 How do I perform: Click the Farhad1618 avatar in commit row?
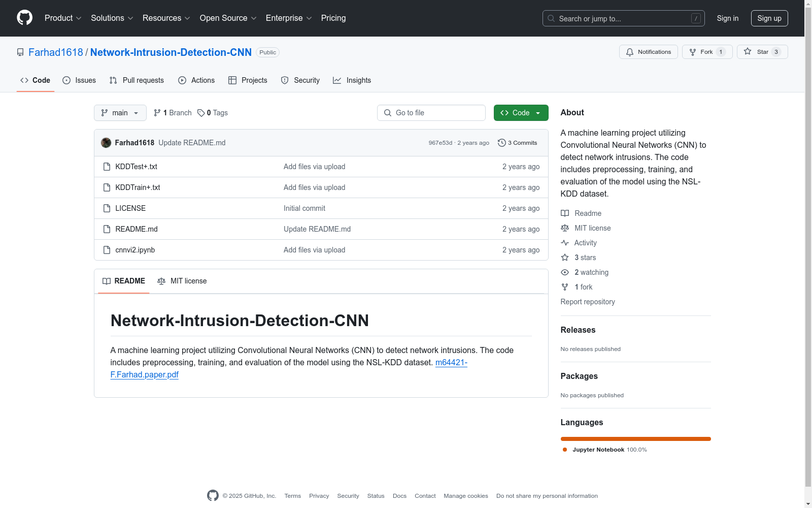pyautogui.click(x=106, y=143)
